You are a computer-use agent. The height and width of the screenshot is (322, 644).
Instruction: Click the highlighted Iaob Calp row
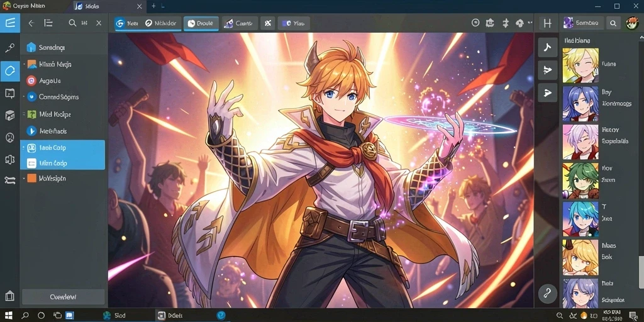pyautogui.click(x=62, y=148)
